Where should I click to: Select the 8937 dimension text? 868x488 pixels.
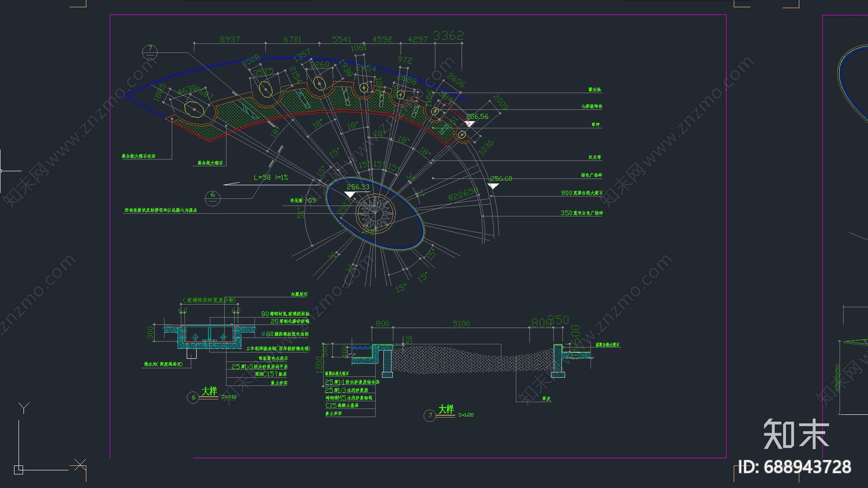[229, 39]
